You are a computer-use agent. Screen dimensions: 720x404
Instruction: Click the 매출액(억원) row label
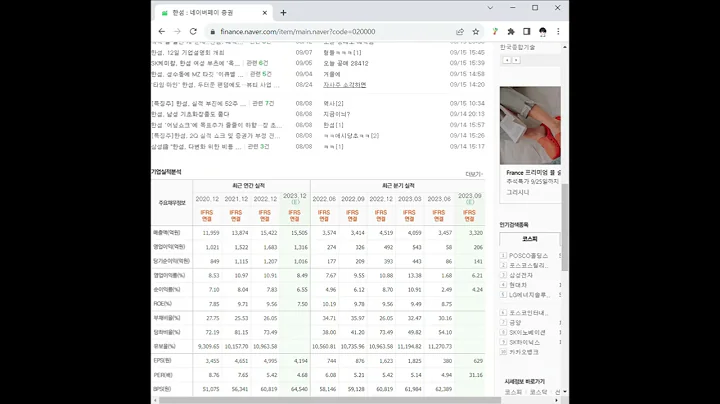(x=167, y=233)
